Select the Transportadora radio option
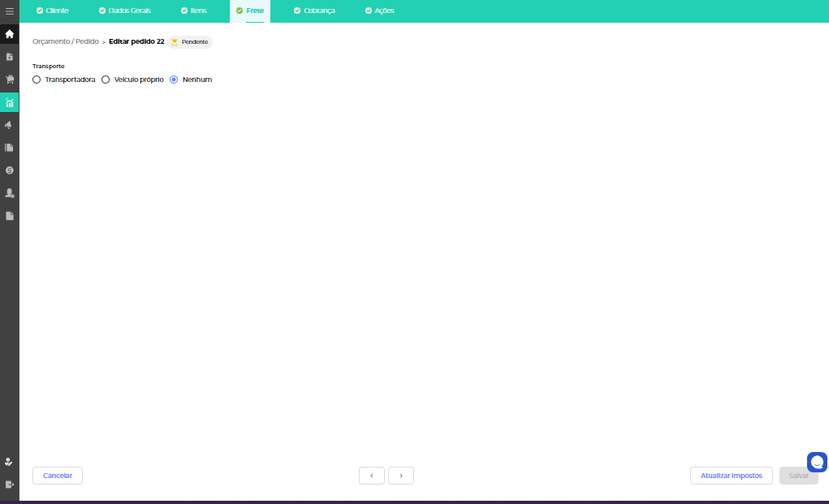 (37, 80)
